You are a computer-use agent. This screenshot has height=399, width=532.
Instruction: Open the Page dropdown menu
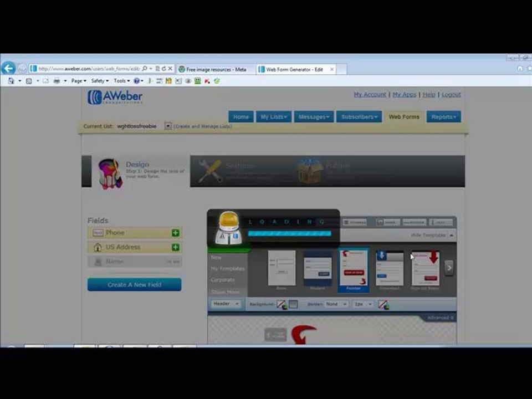(x=79, y=81)
